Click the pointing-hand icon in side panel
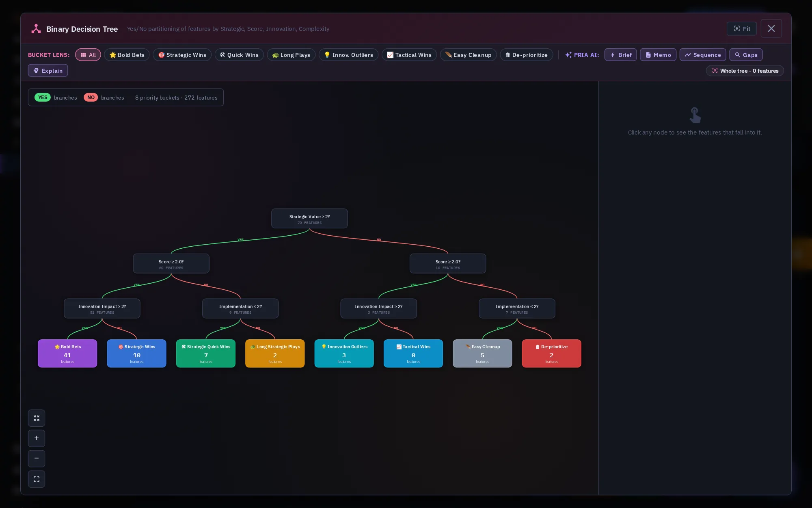Screen dimensions: 812x508 click(x=695, y=115)
